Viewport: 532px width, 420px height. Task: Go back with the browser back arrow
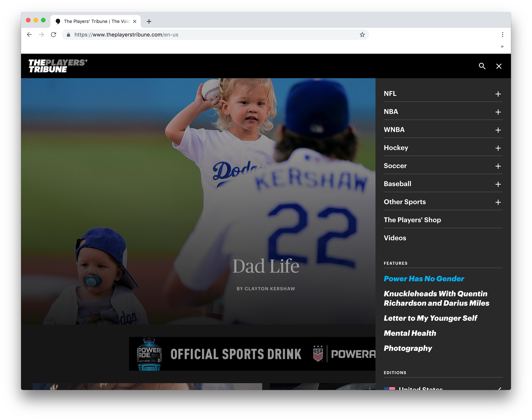pyautogui.click(x=29, y=35)
